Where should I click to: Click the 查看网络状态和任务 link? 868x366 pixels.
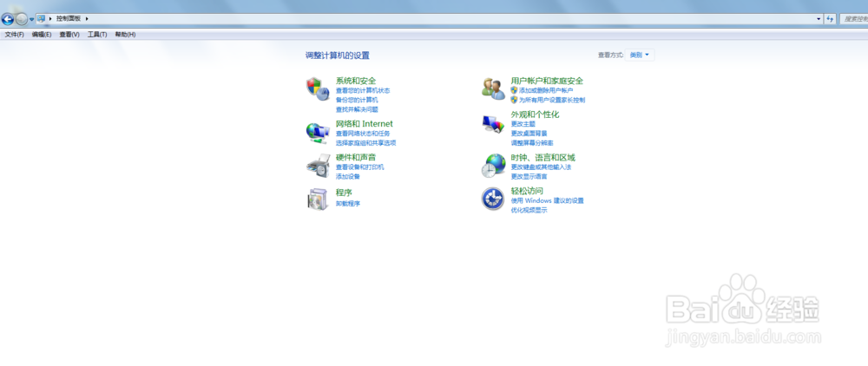point(363,134)
